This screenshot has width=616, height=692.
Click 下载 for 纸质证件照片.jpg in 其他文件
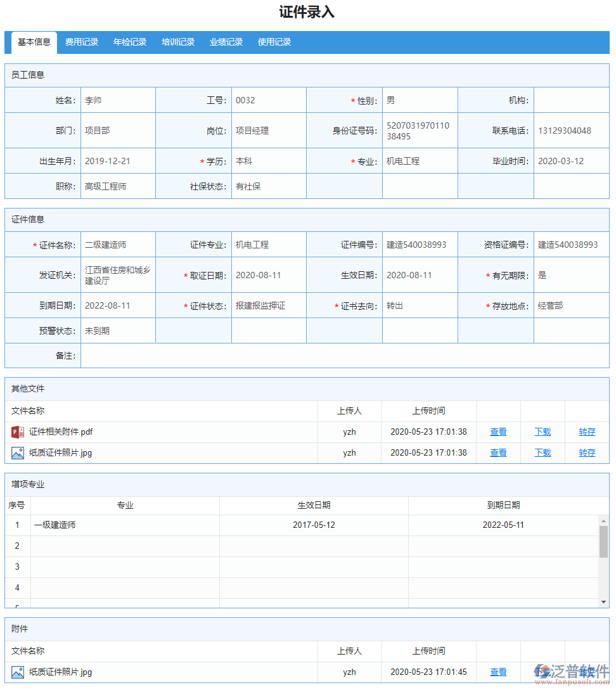point(542,452)
